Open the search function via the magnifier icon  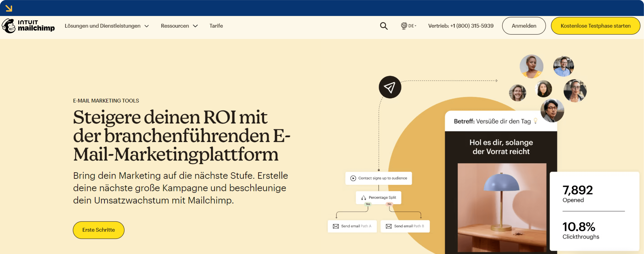point(384,26)
